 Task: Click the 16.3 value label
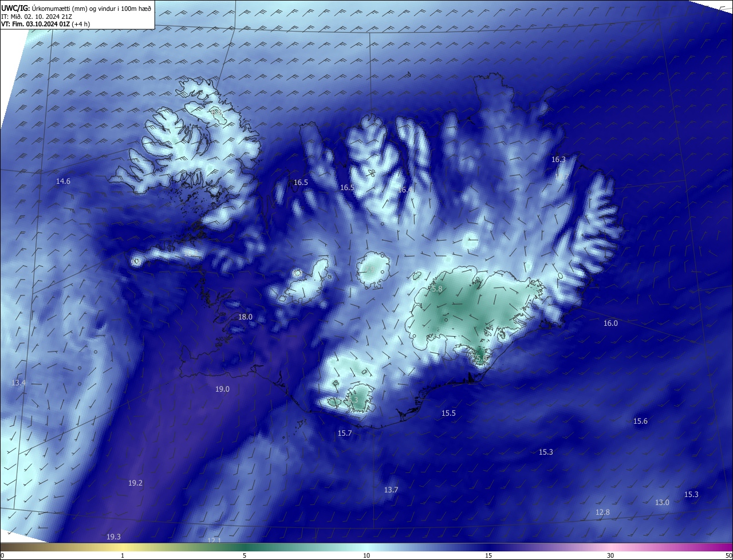[558, 160]
